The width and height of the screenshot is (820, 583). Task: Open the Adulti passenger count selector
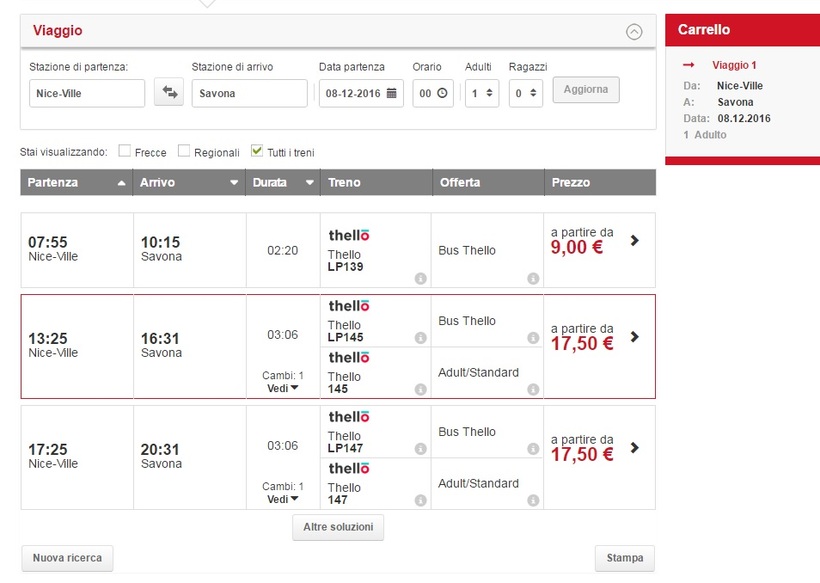coord(482,93)
